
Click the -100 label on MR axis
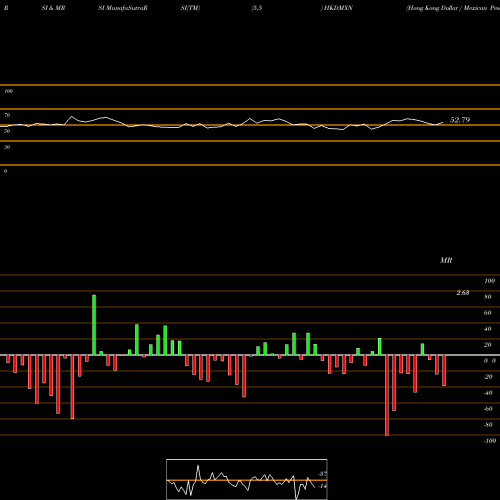tap(490, 441)
